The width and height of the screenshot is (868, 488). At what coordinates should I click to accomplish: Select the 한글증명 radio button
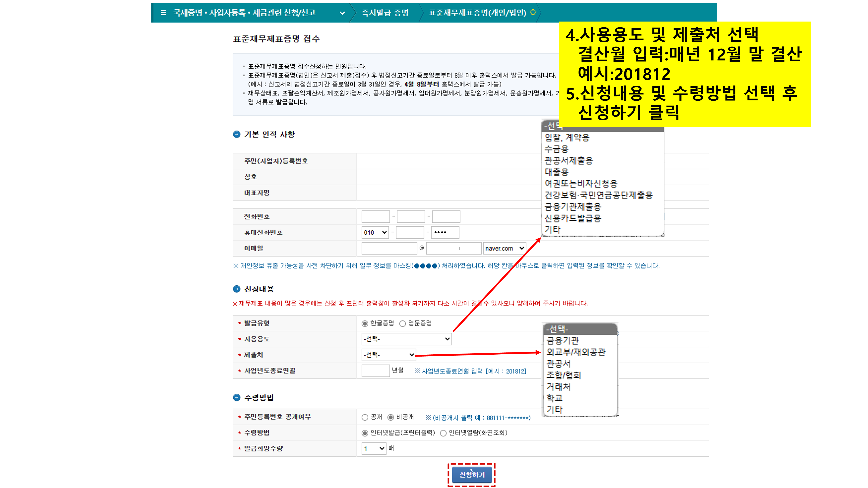click(365, 324)
